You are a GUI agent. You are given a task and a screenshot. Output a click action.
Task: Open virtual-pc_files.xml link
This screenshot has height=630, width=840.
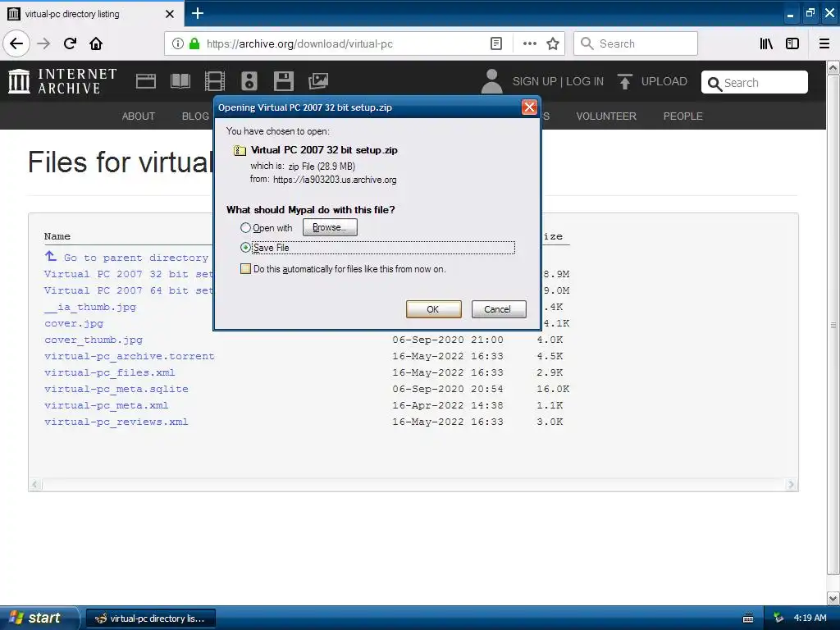[x=110, y=373]
